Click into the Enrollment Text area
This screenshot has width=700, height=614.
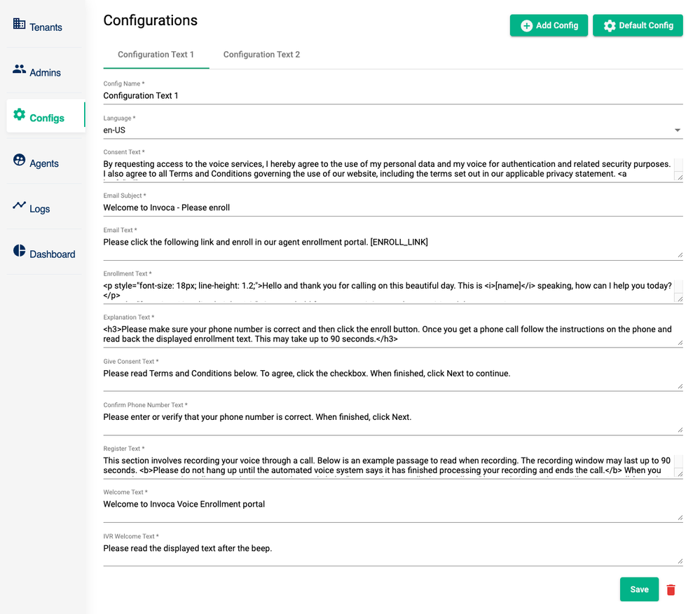pyautogui.click(x=388, y=291)
